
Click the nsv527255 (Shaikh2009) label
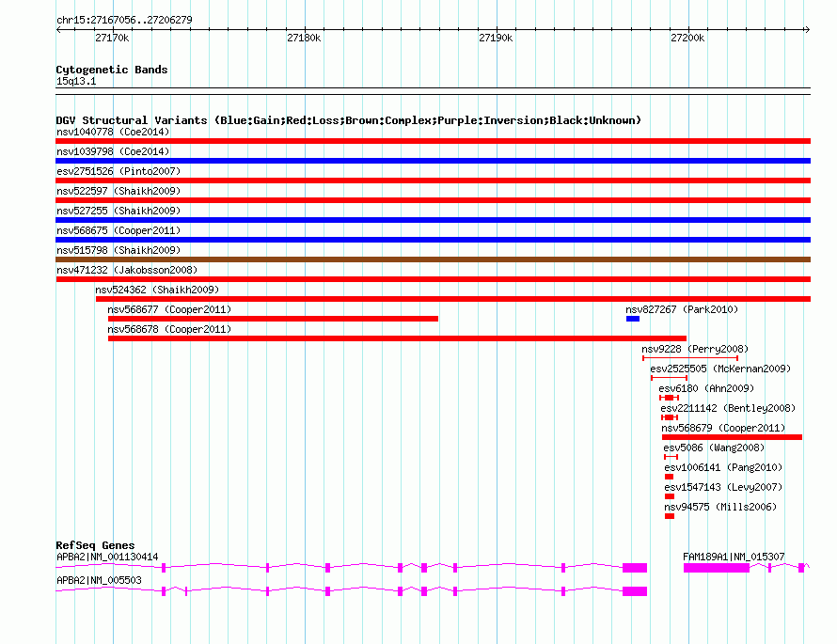(118, 211)
